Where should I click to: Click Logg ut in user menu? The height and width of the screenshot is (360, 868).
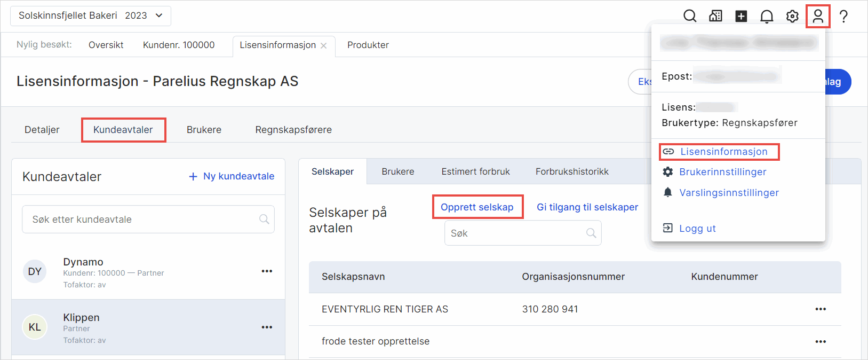pos(697,229)
